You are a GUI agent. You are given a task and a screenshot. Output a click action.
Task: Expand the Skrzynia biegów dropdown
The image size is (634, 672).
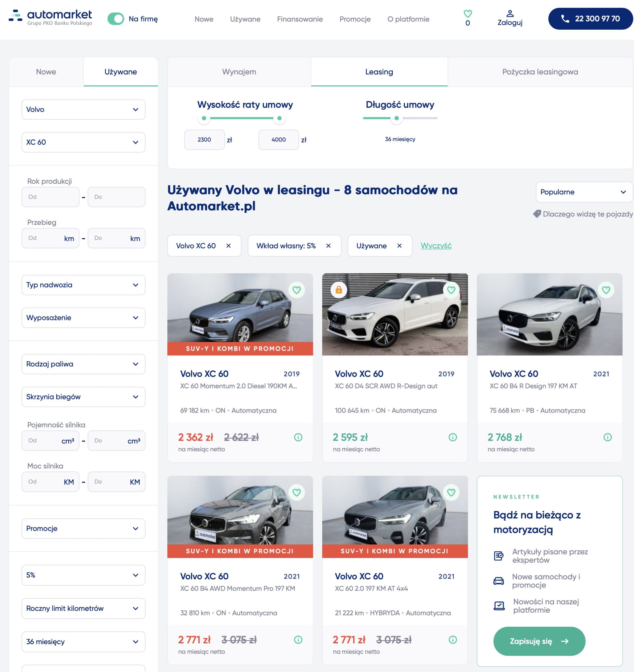83,397
